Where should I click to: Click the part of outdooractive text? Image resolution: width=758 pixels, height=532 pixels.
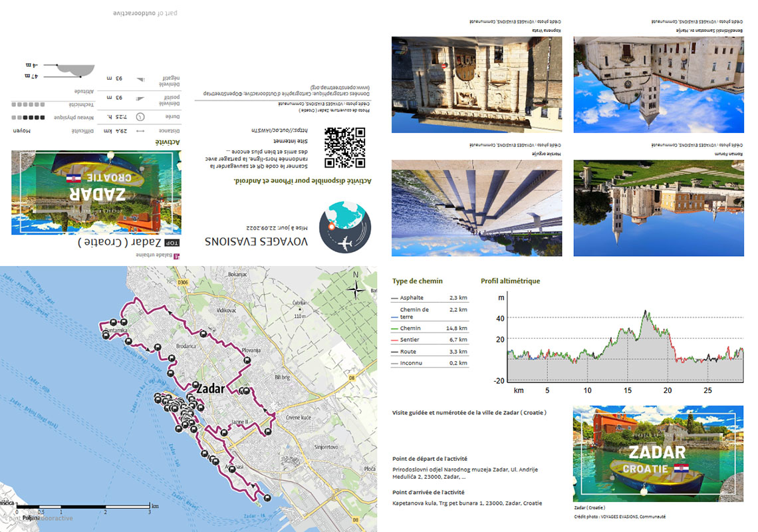click(145, 13)
